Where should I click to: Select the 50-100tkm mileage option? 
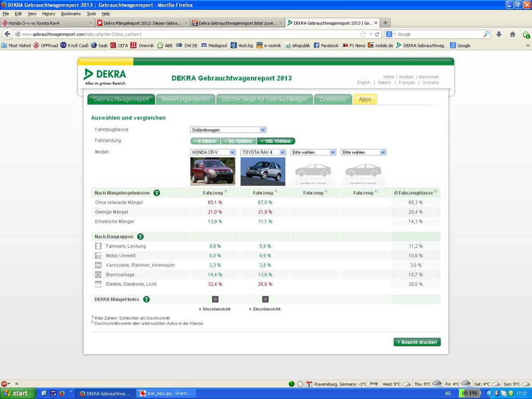[239, 141]
